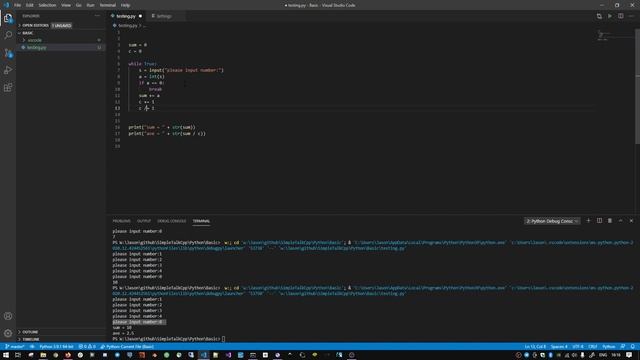The width and height of the screenshot is (640, 360).
Task: Switch to the Debug Console tab
Action: point(171,221)
